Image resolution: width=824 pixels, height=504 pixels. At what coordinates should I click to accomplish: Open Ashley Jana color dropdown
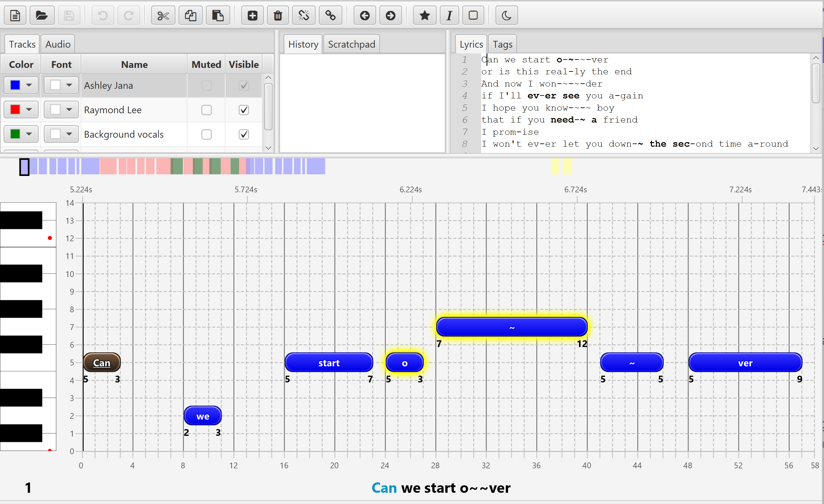pos(29,85)
